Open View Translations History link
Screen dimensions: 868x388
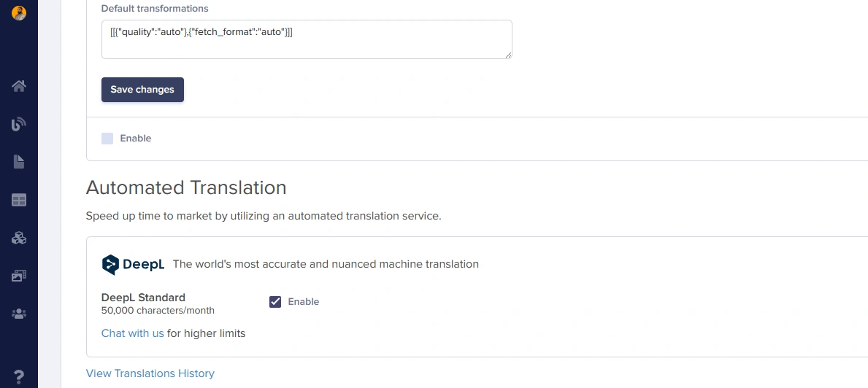point(150,373)
